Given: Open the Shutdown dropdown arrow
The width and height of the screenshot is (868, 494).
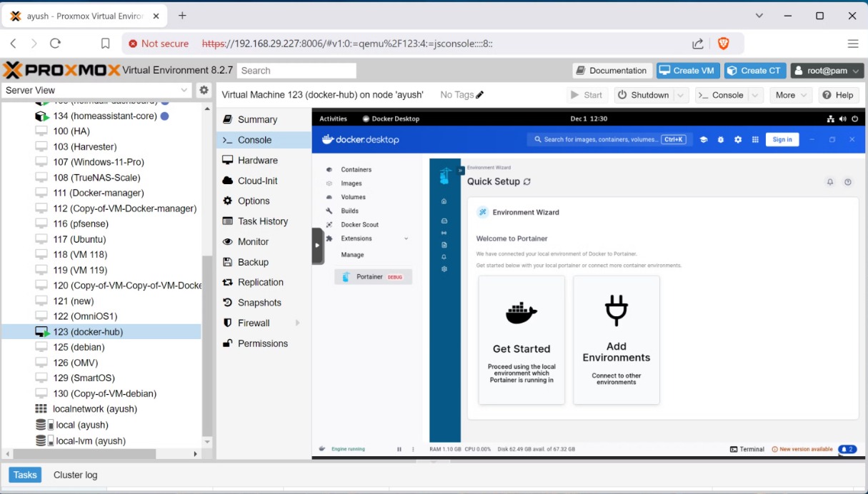Looking at the screenshot, I should pos(682,95).
